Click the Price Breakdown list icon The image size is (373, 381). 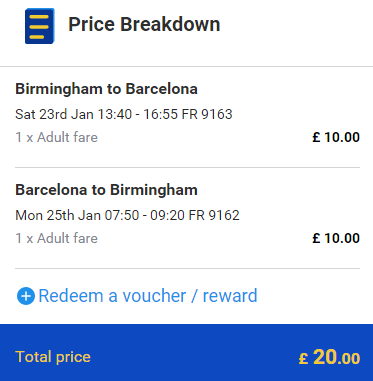40,26
